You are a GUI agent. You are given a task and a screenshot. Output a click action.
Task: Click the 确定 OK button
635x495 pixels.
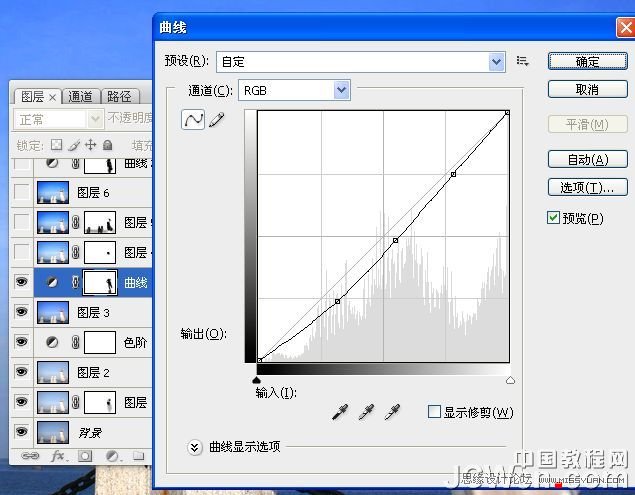587,62
